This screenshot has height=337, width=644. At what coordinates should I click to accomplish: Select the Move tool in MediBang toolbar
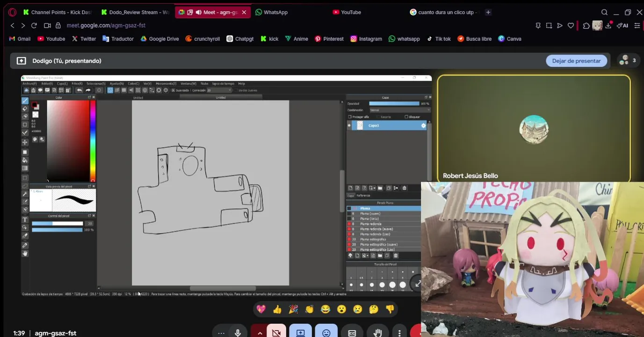click(x=25, y=142)
